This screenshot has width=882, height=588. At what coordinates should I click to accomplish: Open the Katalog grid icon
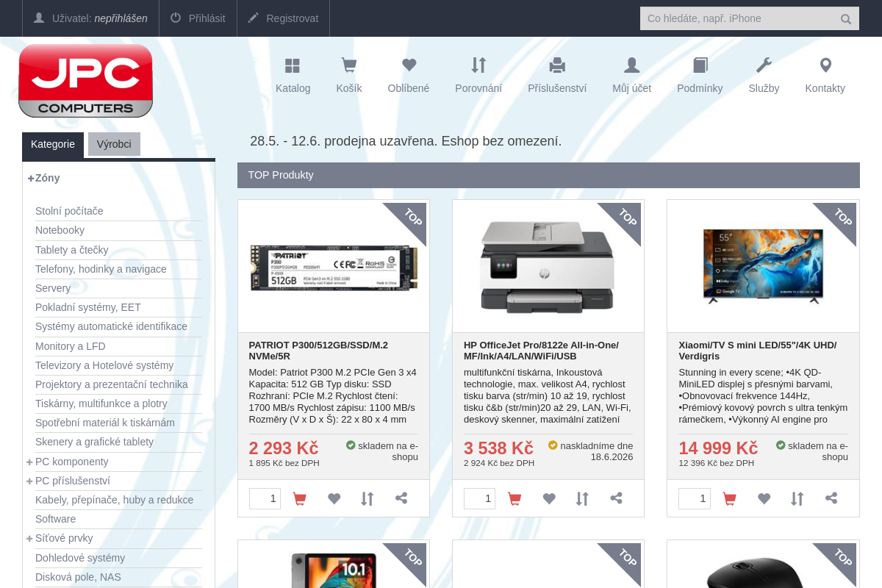[x=293, y=66]
